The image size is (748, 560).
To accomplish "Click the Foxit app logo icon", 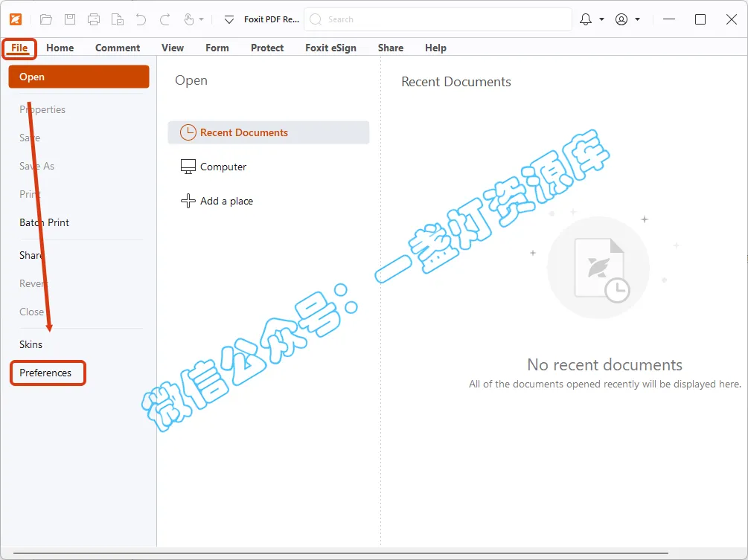I will pos(16,19).
